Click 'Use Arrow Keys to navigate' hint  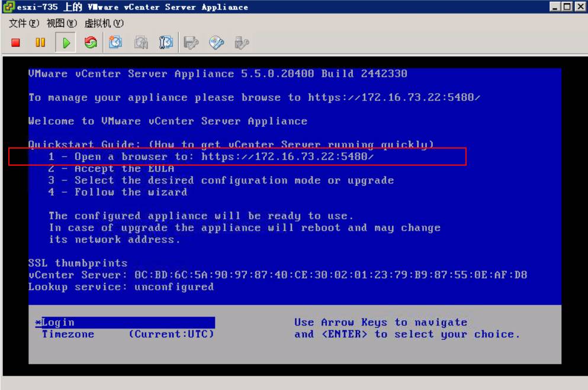(381, 322)
